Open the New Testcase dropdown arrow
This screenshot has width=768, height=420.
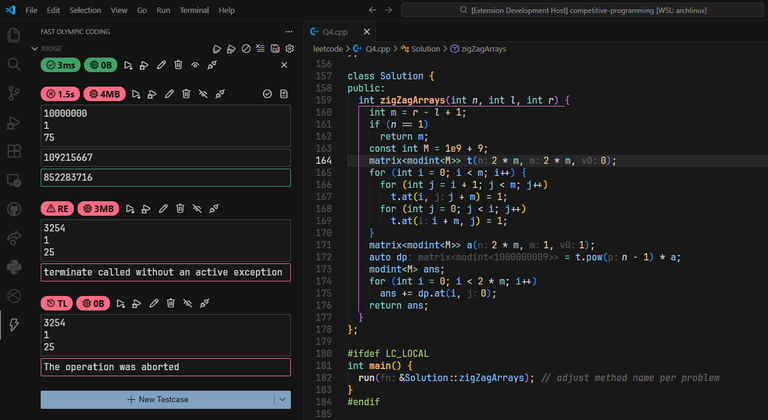pos(282,399)
